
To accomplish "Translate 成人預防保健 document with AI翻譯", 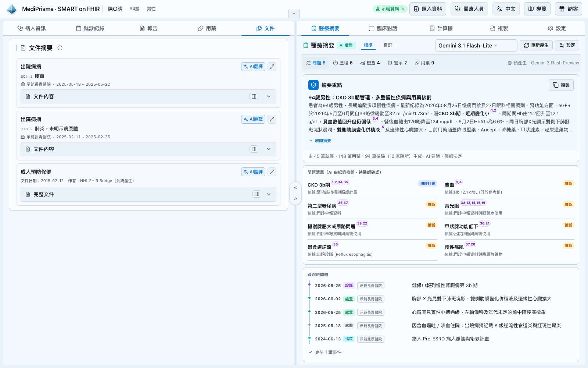I will [253, 172].
